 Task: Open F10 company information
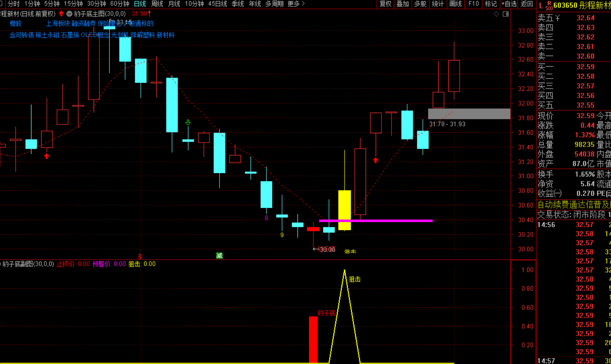pos(473,4)
